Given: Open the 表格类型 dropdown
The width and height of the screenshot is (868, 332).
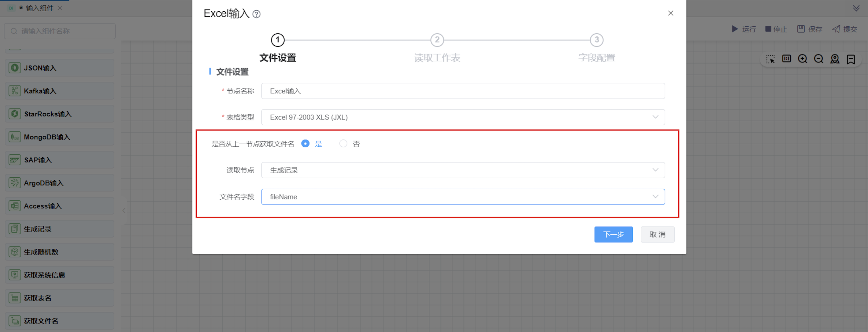Looking at the screenshot, I should [x=463, y=117].
